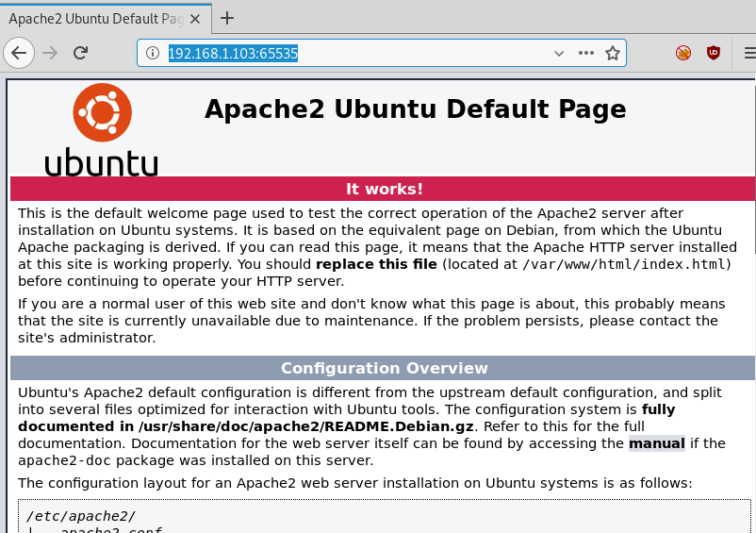Open the URL bar history dropdown
The width and height of the screenshot is (756, 533).
click(x=559, y=53)
